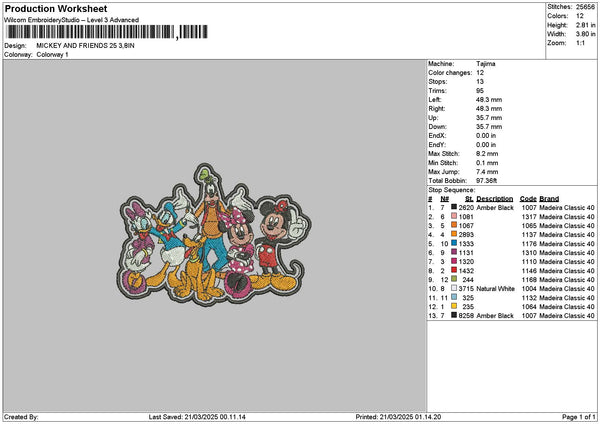Pick the magenta swatch beside 1320

(x=454, y=261)
